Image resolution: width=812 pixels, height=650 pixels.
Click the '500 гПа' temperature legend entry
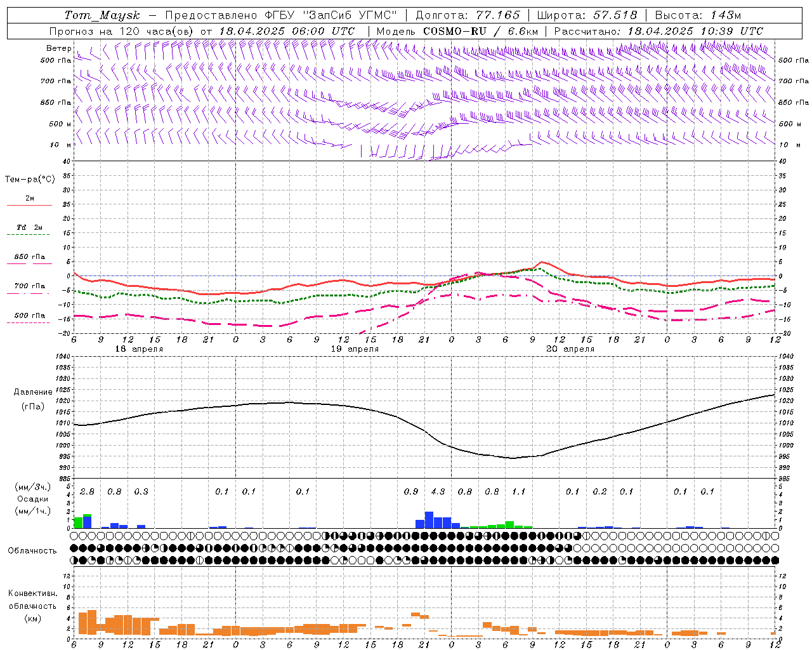point(30,315)
